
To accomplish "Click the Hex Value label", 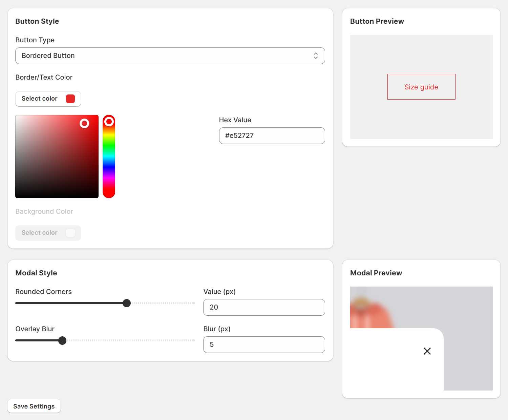I will [x=235, y=120].
